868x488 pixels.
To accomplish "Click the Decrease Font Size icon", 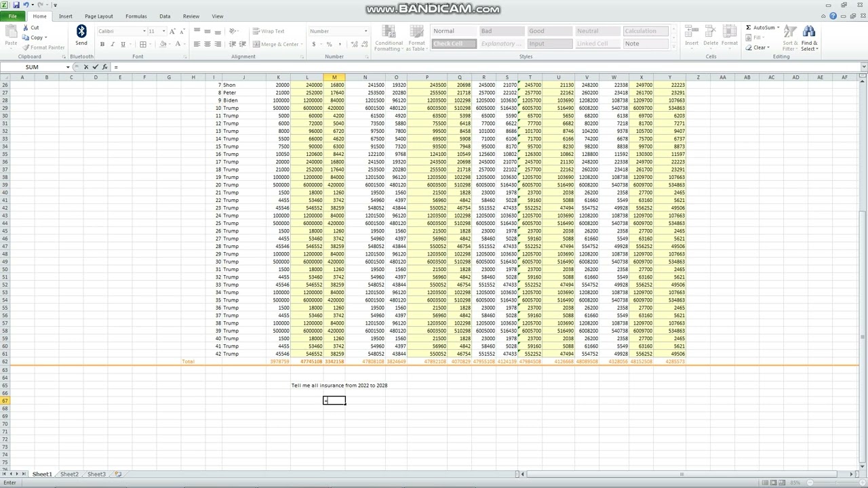I will point(182,31).
